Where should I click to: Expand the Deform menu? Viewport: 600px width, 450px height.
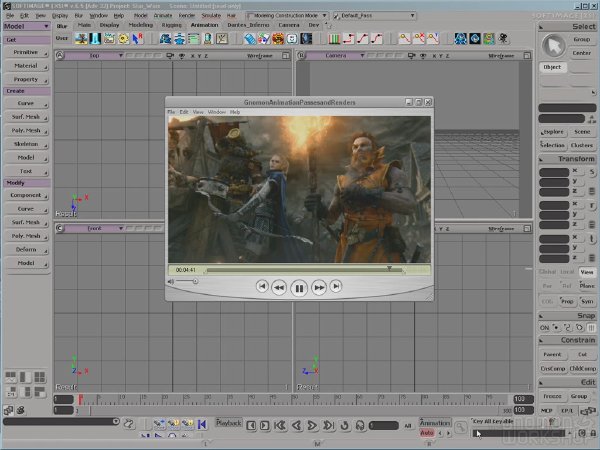coord(27,249)
